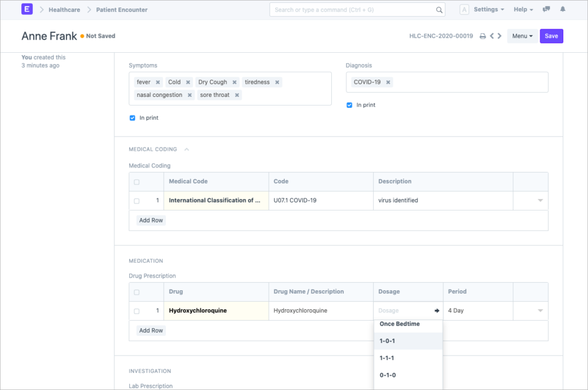Open the notifications bell icon

tap(562, 10)
